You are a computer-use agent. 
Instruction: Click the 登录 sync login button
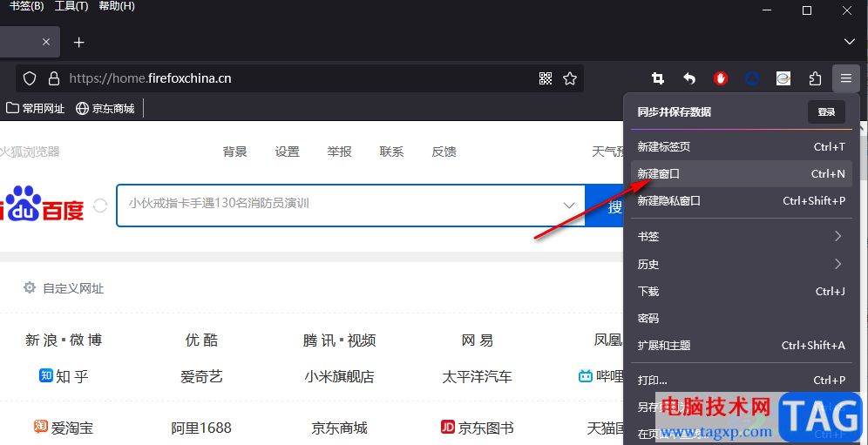[826, 111]
